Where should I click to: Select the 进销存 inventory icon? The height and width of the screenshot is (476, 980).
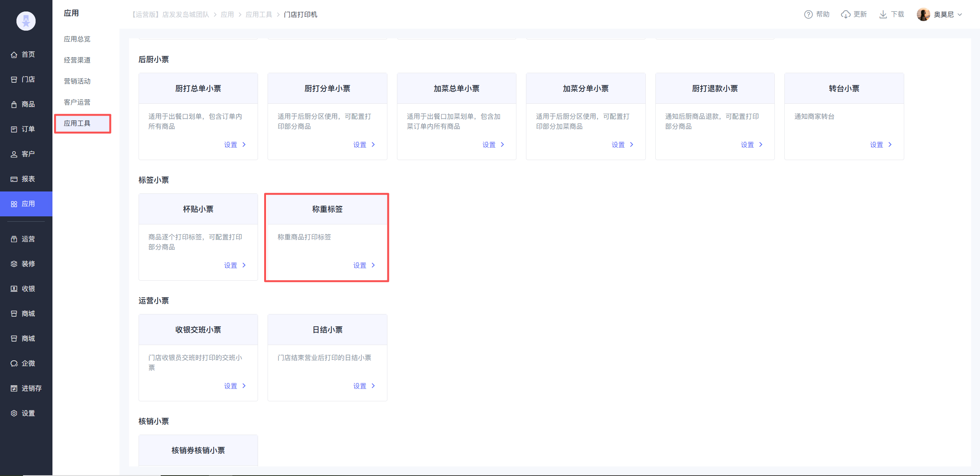click(x=14, y=388)
